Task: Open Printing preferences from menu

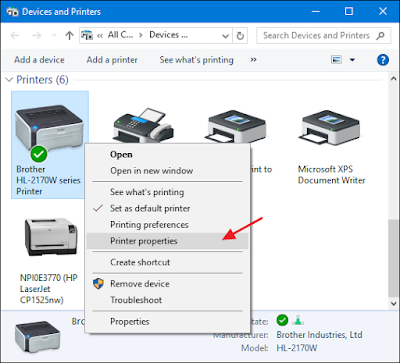Action: click(167, 225)
